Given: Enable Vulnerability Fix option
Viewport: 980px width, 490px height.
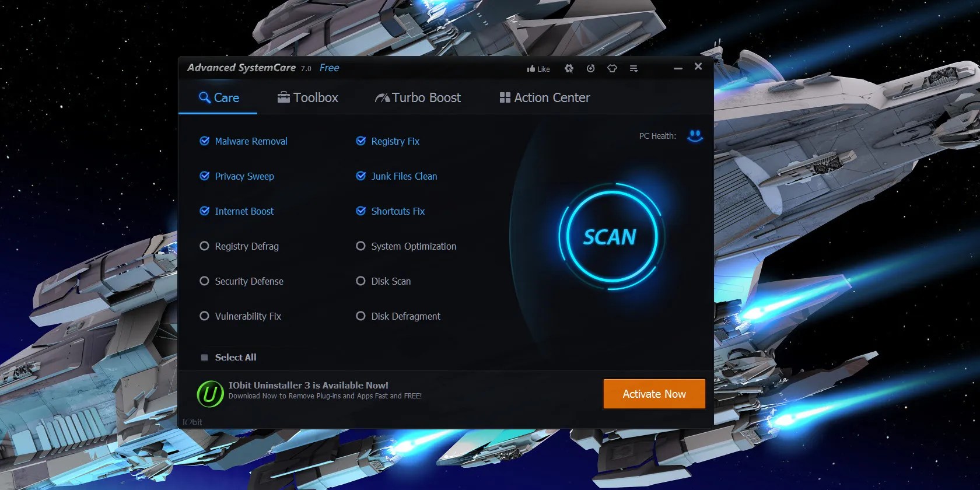Looking at the screenshot, I should (x=204, y=316).
